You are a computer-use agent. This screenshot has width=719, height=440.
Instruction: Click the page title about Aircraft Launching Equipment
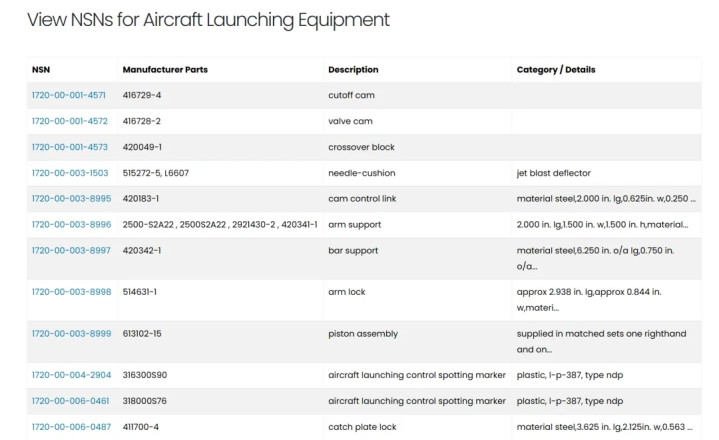point(208,20)
